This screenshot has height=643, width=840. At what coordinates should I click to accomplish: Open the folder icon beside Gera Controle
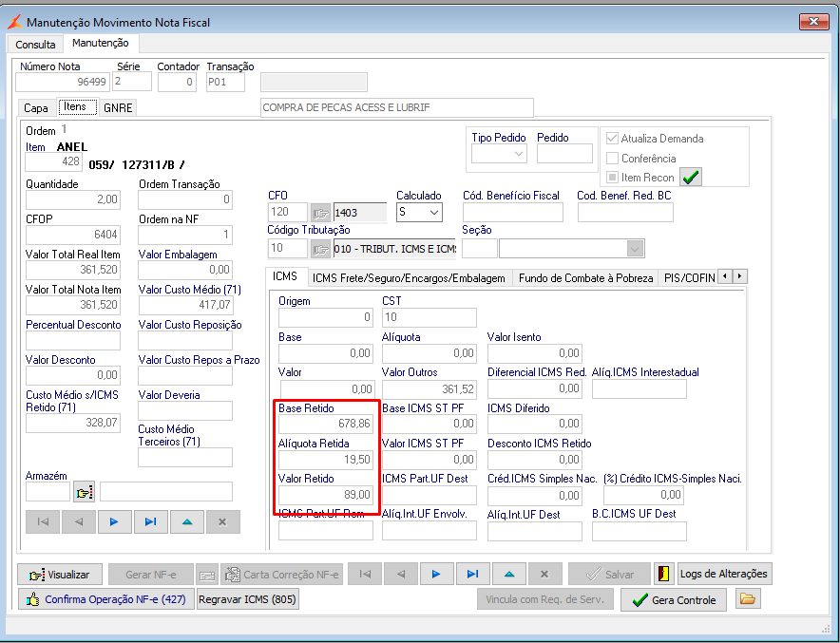tap(748, 599)
